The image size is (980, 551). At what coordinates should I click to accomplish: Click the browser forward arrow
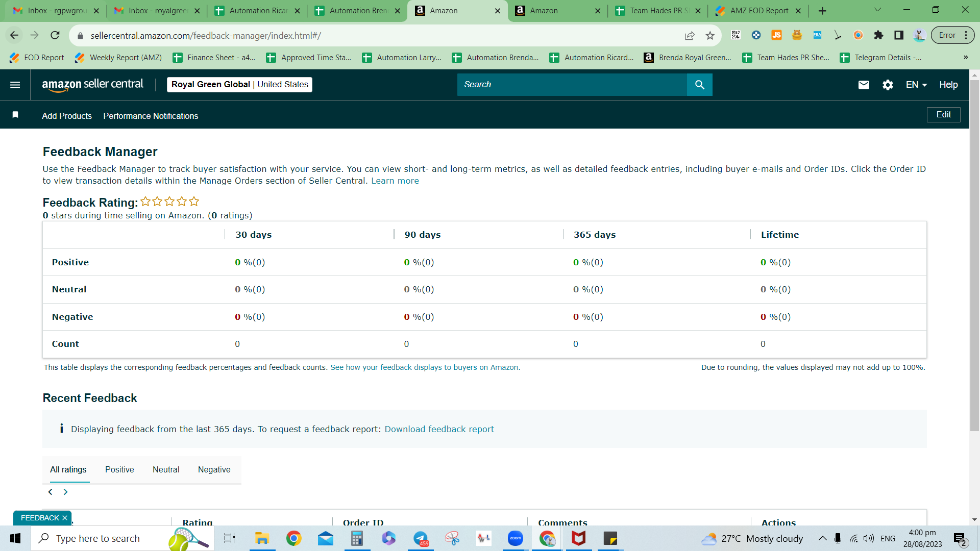coord(34,35)
